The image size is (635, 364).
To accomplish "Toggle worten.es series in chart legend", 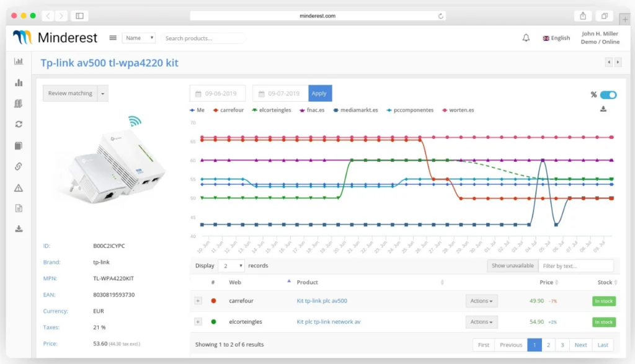I will [x=458, y=110].
